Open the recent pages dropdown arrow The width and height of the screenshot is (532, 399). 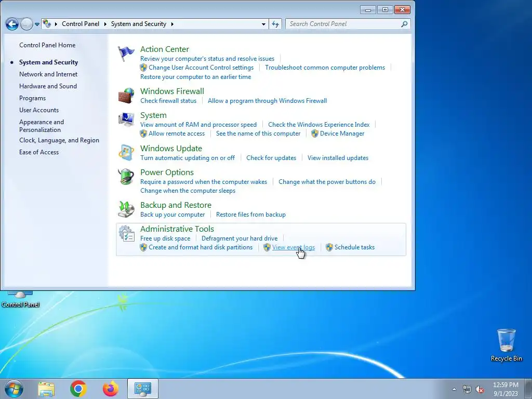[x=37, y=24]
